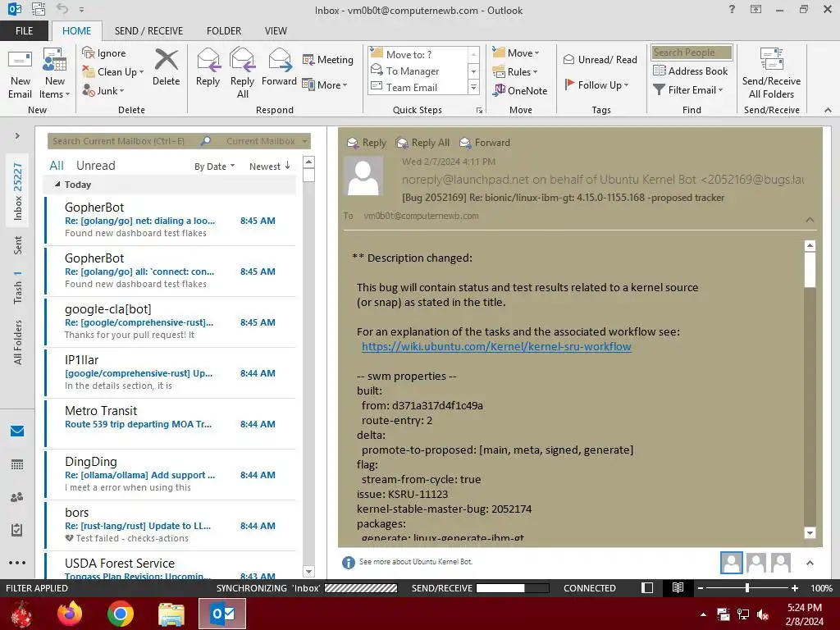Screen dimensions: 840x630
Task: Show only Unread messages
Action: pyautogui.click(x=95, y=166)
